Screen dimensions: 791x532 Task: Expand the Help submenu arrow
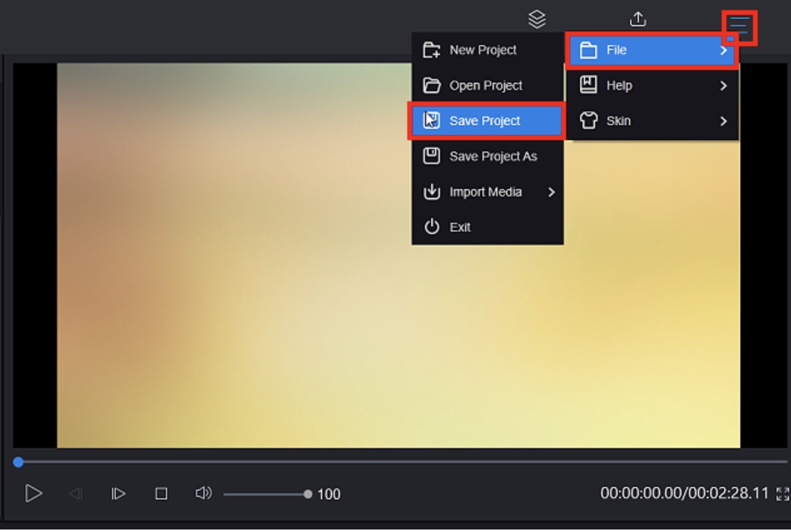coord(723,85)
